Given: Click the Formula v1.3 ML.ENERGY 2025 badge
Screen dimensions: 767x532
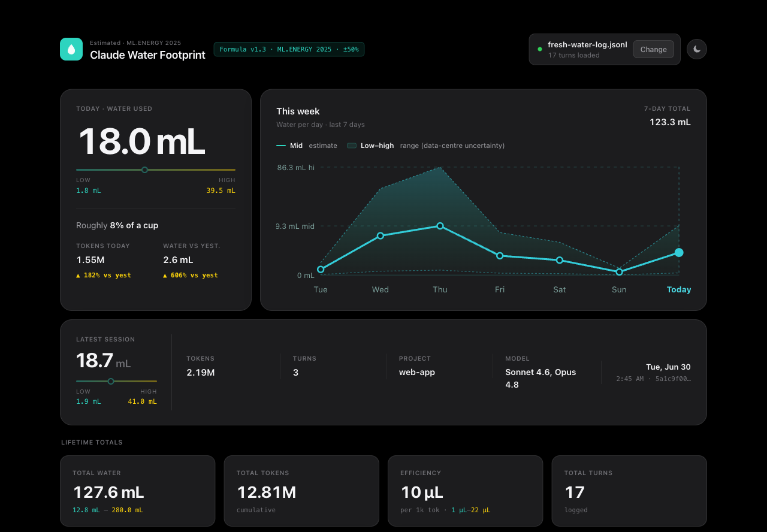Looking at the screenshot, I should [289, 49].
